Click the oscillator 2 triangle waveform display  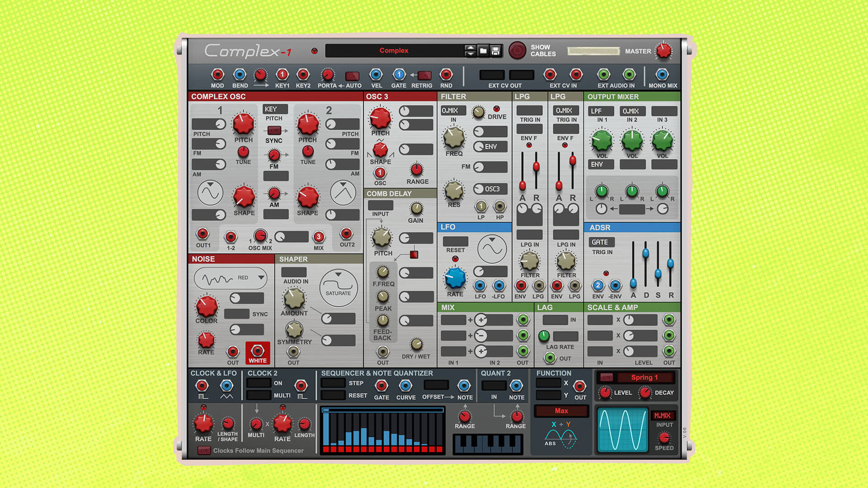tap(343, 193)
